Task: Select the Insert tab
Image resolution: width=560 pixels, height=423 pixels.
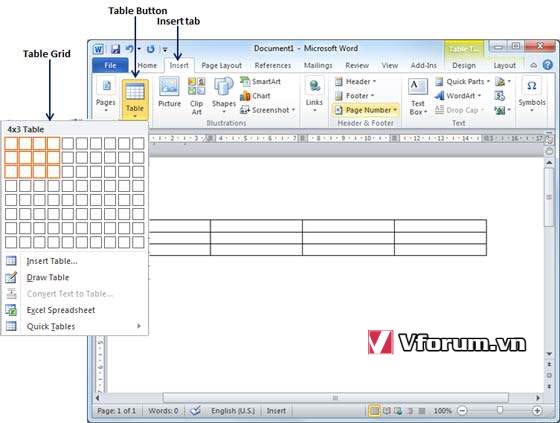Action: [x=179, y=65]
